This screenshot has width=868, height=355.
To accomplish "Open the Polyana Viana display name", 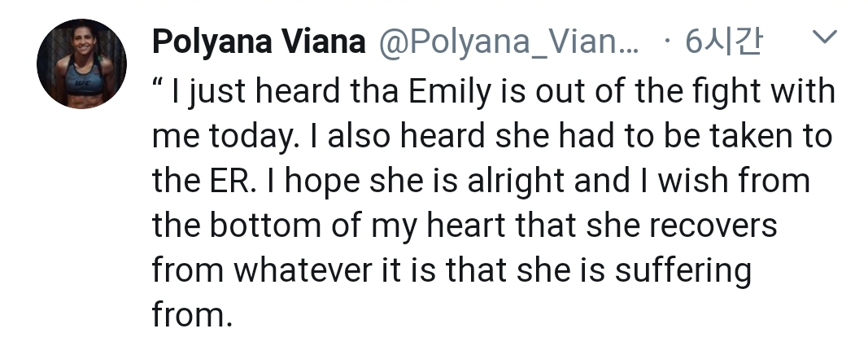I will [x=259, y=42].
